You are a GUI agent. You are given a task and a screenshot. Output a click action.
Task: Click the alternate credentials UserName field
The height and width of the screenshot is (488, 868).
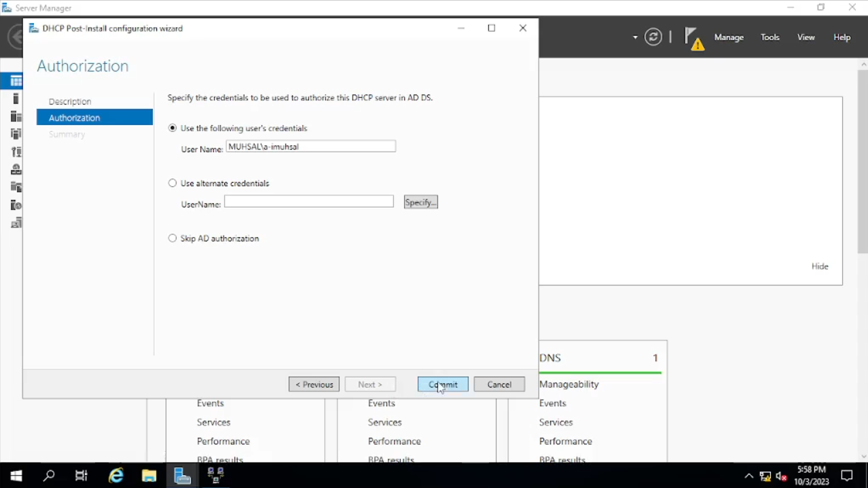(x=309, y=202)
